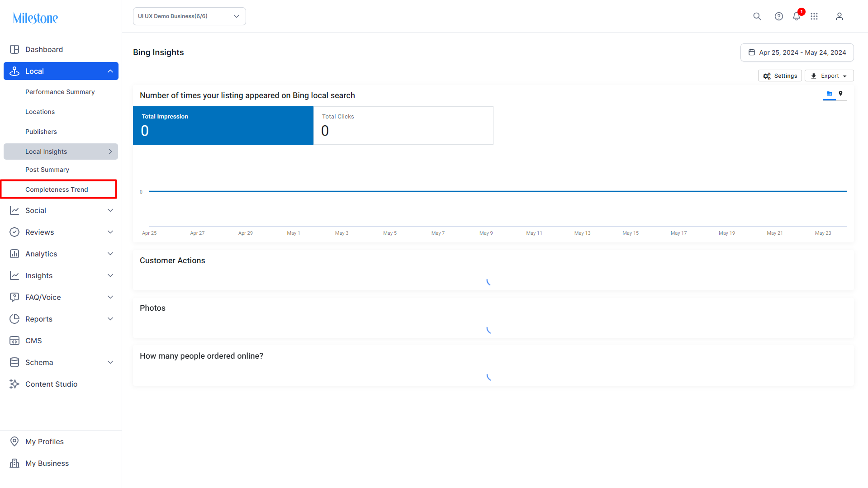
Task: Click the Reports pie chart icon
Action: pyautogui.click(x=14, y=319)
